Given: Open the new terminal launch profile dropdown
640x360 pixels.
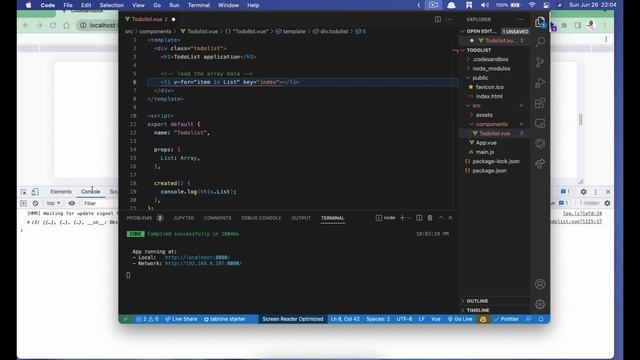Looking at the screenshot, I should click(x=409, y=218).
